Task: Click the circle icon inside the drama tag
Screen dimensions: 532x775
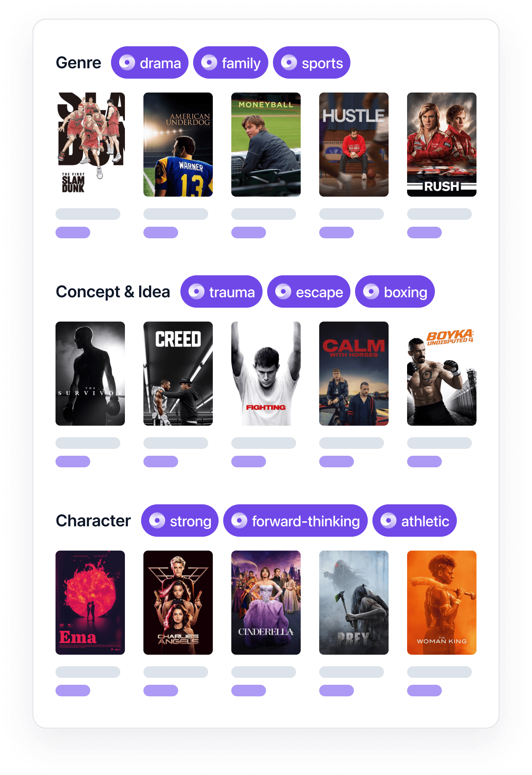Action: (x=127, y=62)
